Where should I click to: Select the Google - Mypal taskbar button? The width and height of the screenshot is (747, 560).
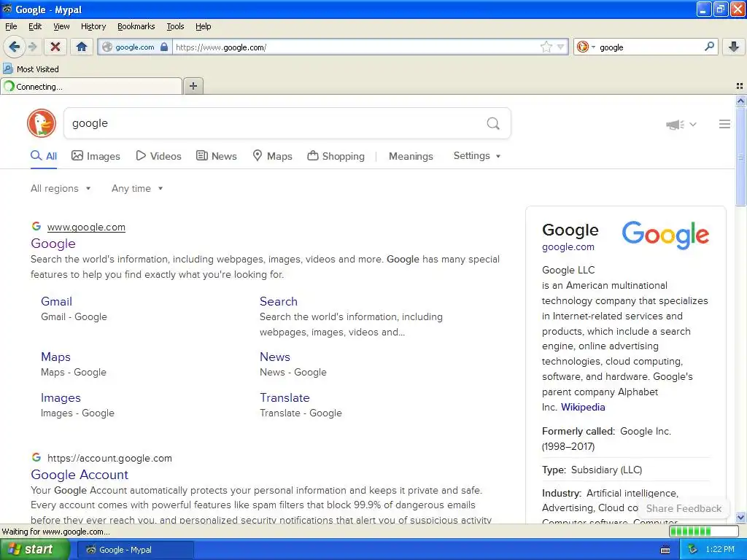point(136,550)
